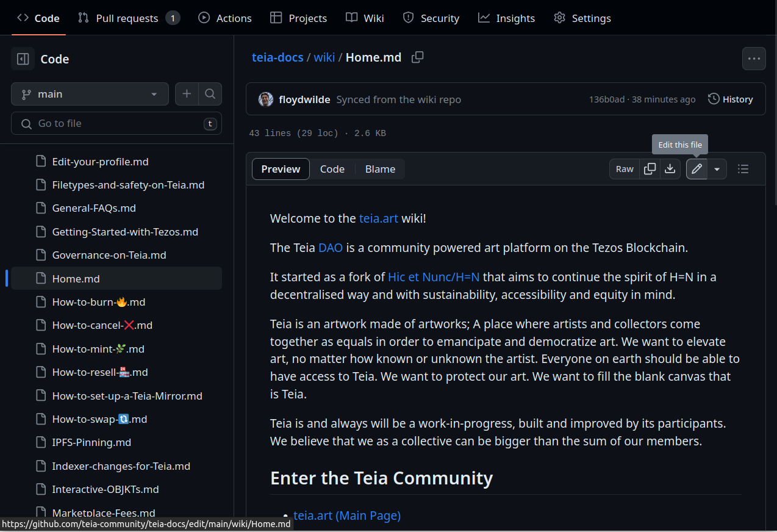Open the How-to-burn file

[x=116, y=302]
